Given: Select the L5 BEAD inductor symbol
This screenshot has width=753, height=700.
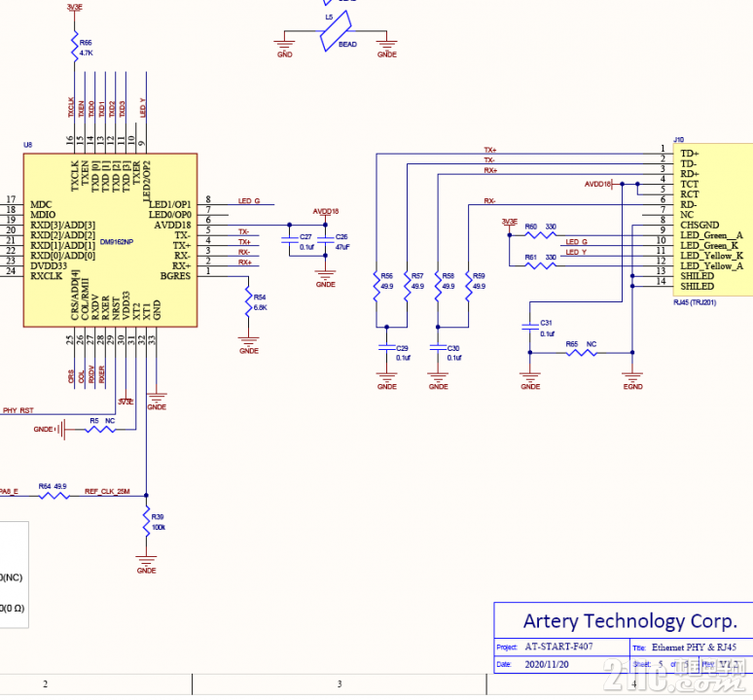Looking at the screenshot, I should [x=336, y=31].
